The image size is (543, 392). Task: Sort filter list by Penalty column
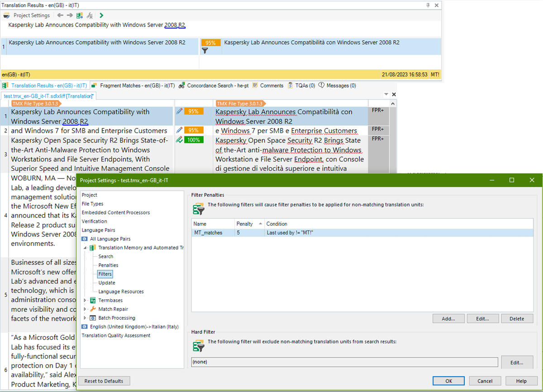click(x=249, y=224)
